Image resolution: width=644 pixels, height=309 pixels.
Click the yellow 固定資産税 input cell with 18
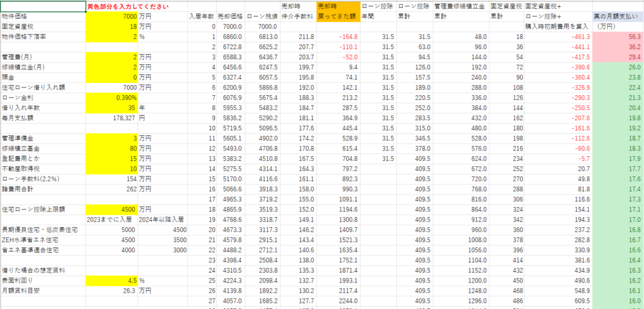coord(112,27)
